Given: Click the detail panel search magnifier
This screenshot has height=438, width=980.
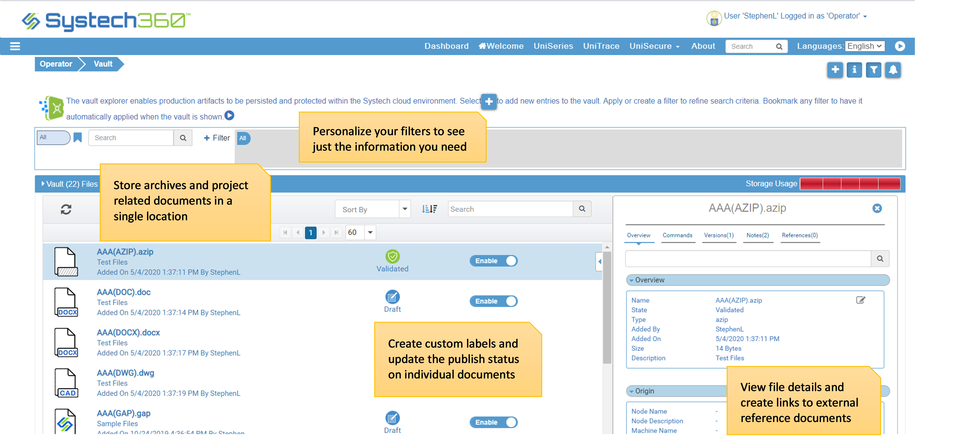Looking at the screenshot, I should pos(880,259).
